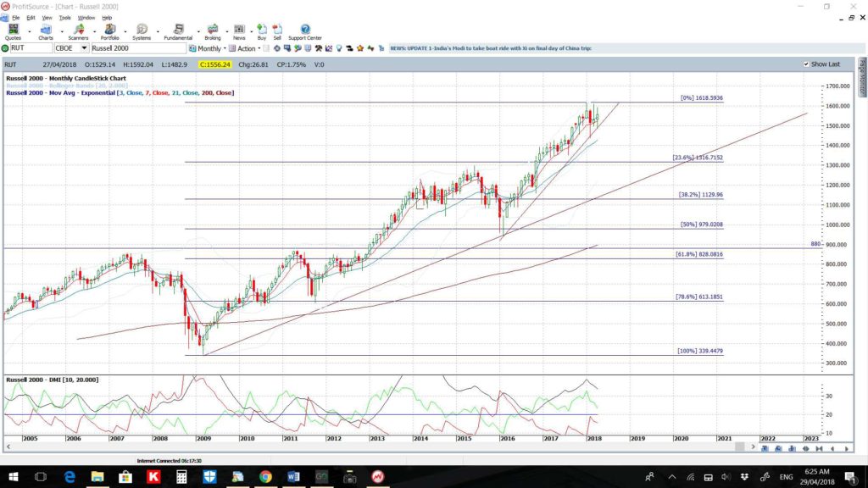868x488 pixels.
Task: Open the Quotes toolbar button
Action: point(13,32)
